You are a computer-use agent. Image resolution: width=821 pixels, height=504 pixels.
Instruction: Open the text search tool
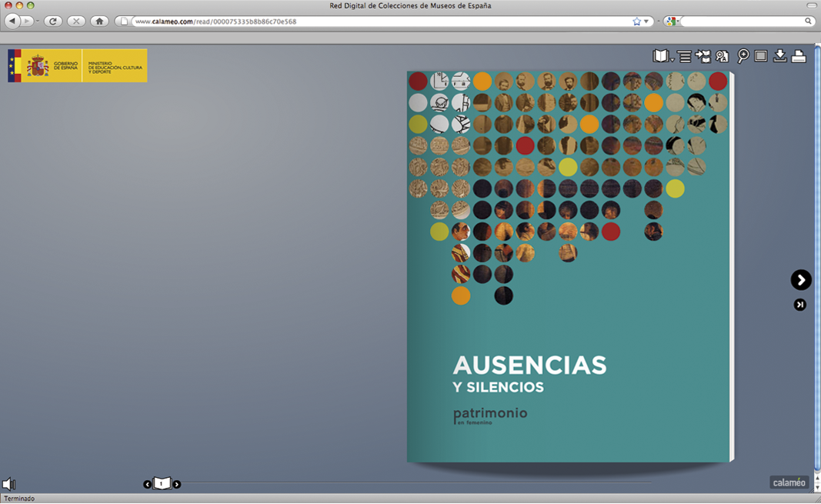coord(722,56)
